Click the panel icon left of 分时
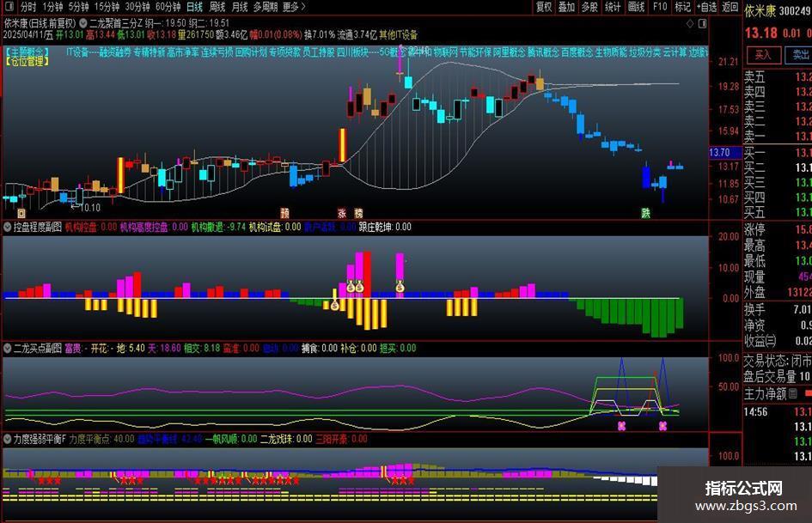 [x=9, y=7]
